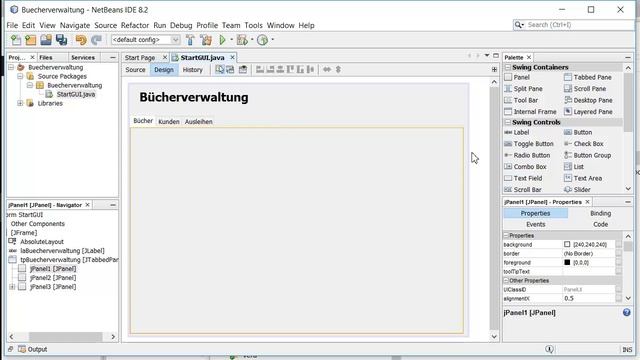Select the Toggle Button palette item
Image resolution: width=640 pixels, height=360 pixels.
pyautogui.click(x=529, y=144)
